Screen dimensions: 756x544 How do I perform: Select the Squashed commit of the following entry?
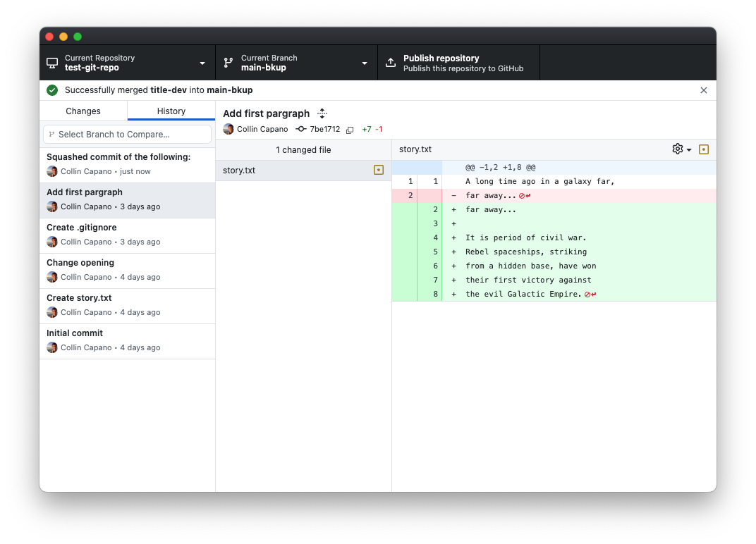[127, 165]
